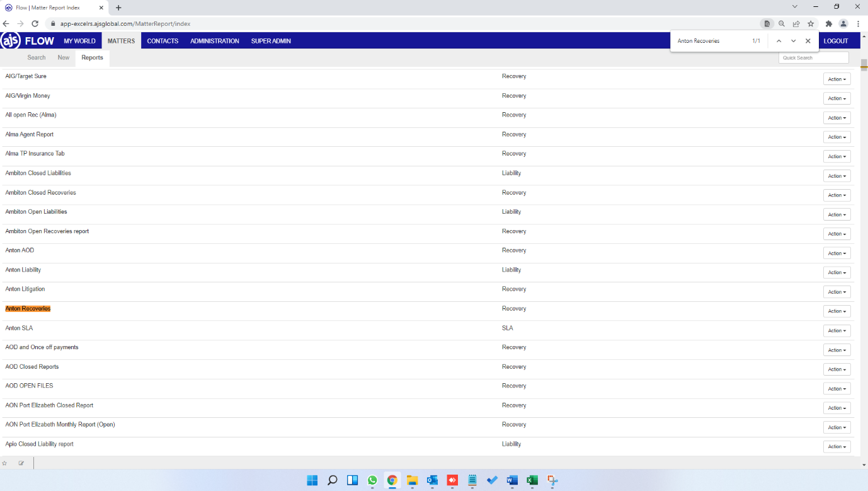
Task: Open AnyDesk from the taskbar
Action: coord(452,480)
